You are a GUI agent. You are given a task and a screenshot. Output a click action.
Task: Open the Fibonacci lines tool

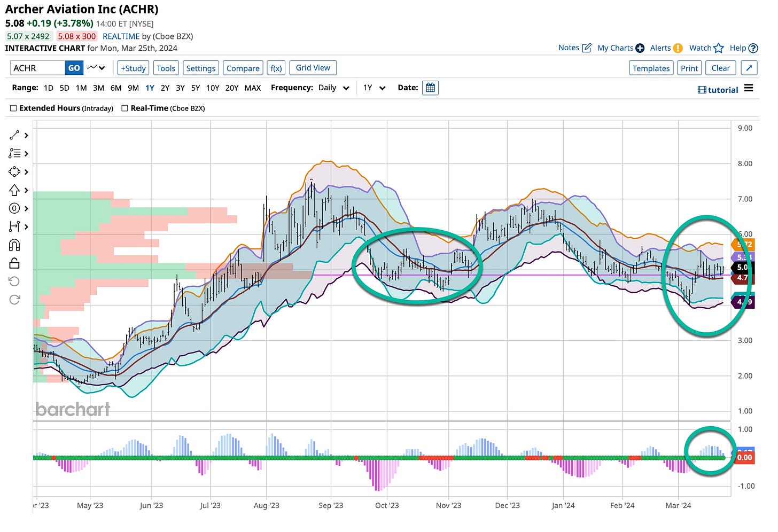pos(14,153)
